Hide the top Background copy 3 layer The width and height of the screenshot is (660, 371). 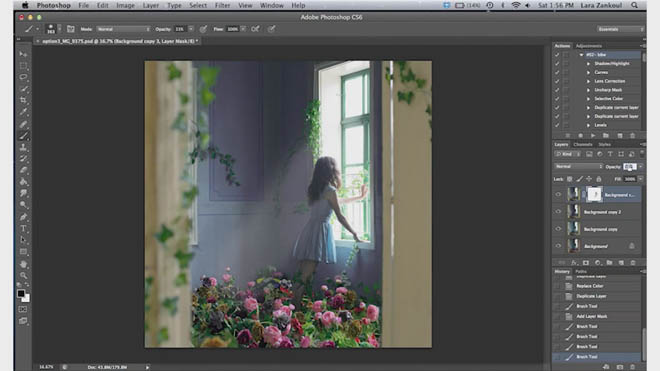coord(559,195)
